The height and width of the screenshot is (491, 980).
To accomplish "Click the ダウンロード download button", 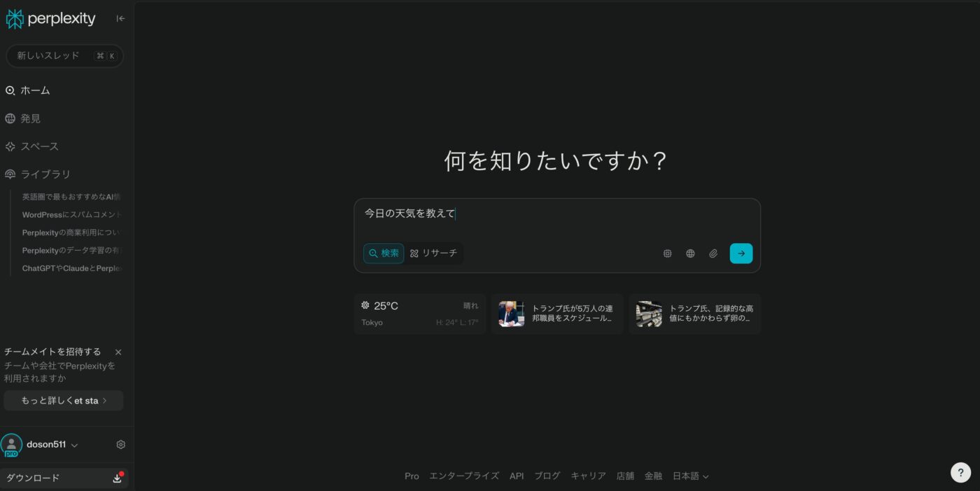I will [x=64, y=478].
